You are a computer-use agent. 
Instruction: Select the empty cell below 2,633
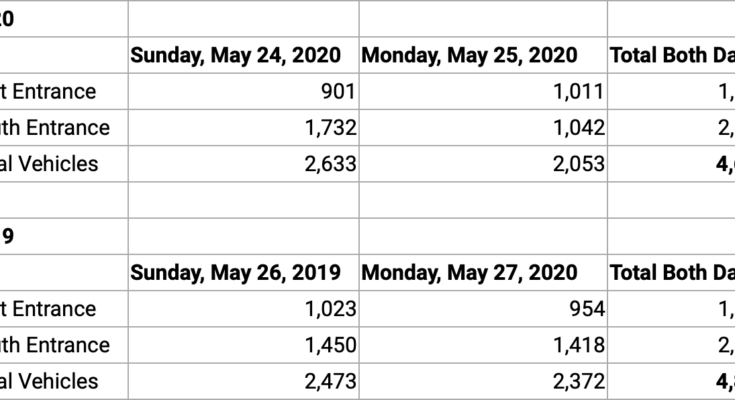click(x=243, y=200)
